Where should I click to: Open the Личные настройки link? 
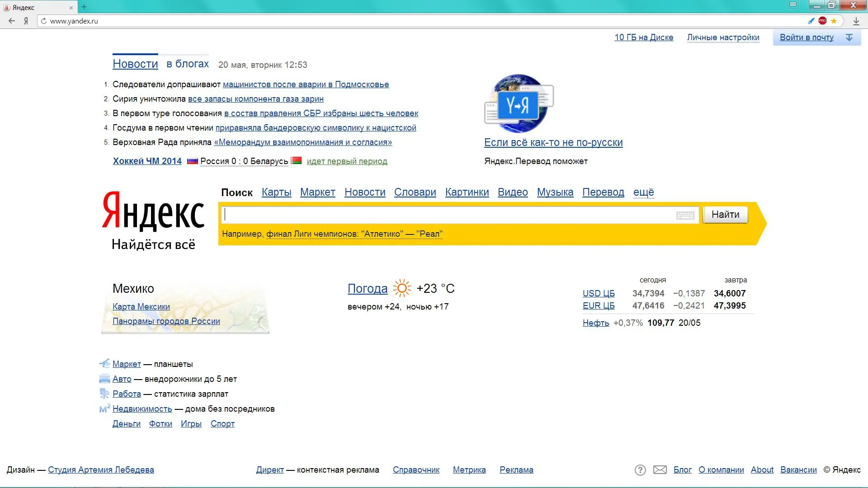pyautogui.click(x=723, y=38)
